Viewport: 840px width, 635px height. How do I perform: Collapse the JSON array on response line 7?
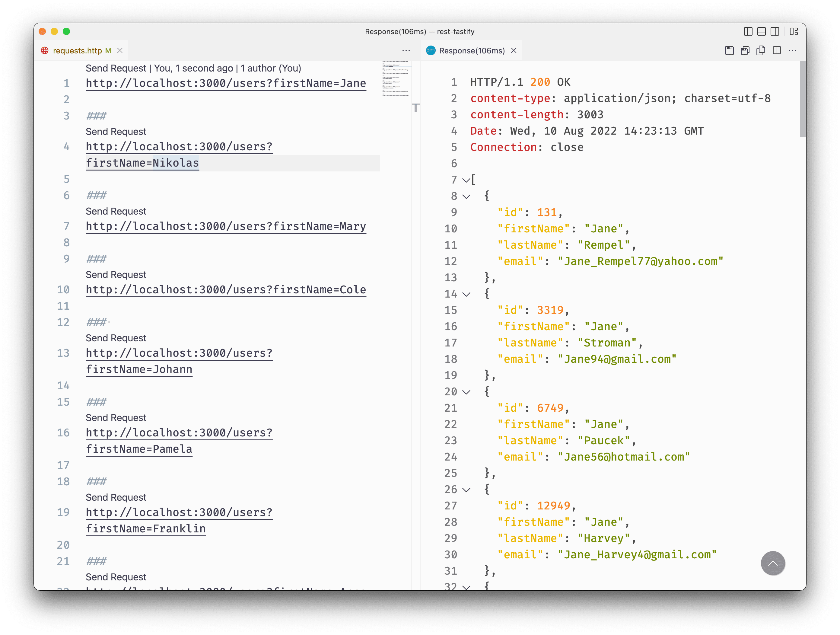466,180
